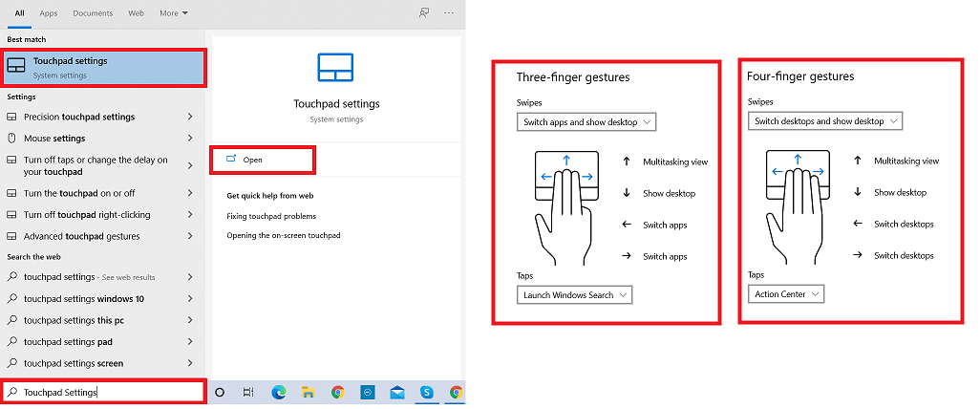Open the three-finger Swipes dropdown

click(x=586, y=122)
